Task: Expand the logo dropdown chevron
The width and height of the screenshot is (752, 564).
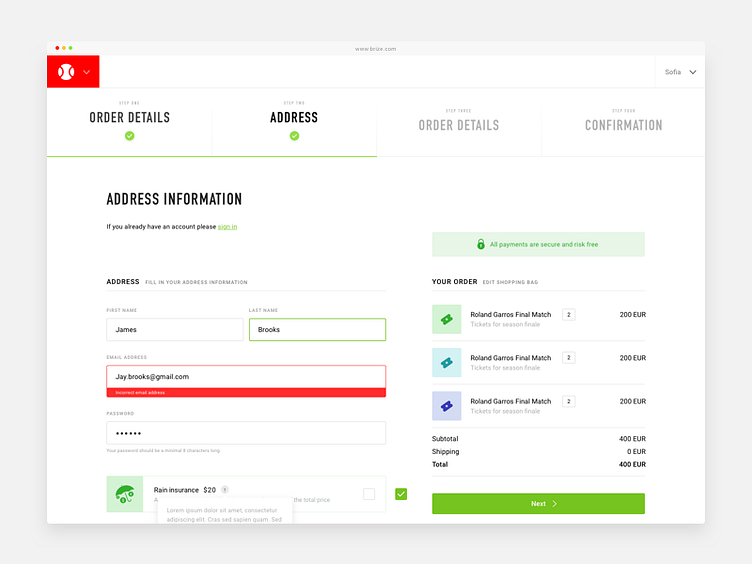Action: (86, 72)
